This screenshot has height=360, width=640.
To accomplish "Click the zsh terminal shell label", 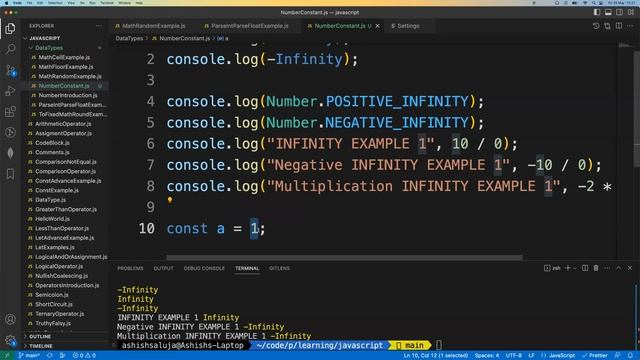I will click(x=553, y=268).
